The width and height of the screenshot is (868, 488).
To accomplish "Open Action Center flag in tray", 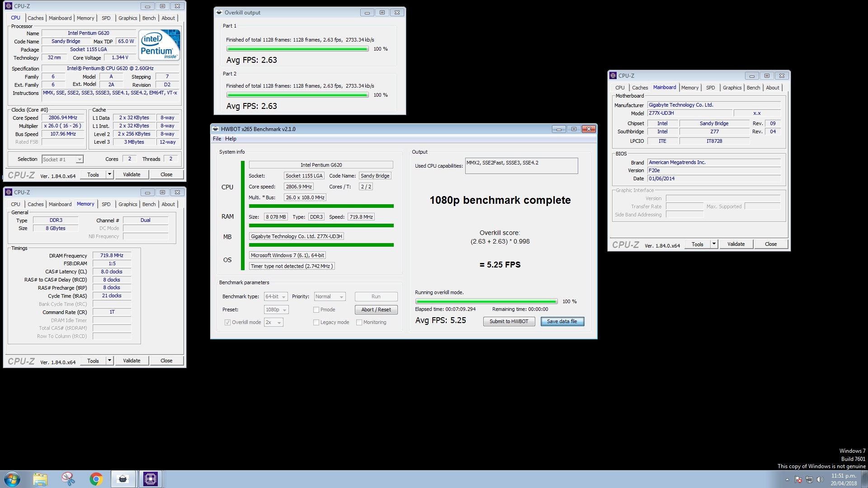I will [798, 479].
